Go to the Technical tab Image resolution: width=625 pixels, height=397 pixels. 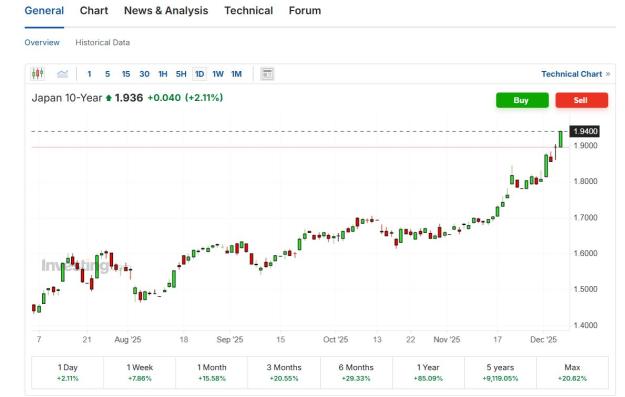tap(249, 11)
